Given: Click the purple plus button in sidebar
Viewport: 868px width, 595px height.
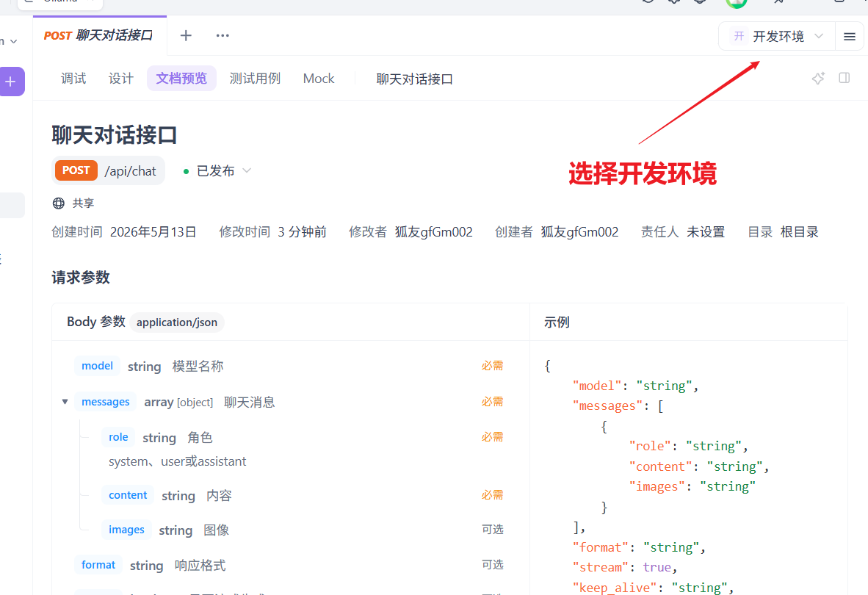Looking at the screenshot, I should pos(11,82).
